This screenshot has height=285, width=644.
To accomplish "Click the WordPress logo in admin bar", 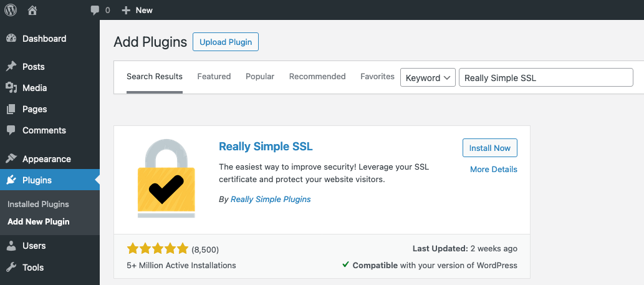I will coord(11,10).
